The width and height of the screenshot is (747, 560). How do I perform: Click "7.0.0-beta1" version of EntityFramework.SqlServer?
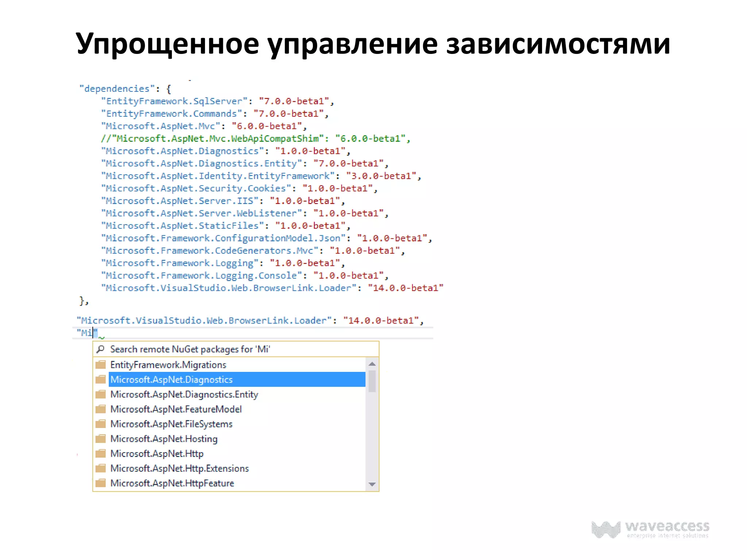[294, 101]
